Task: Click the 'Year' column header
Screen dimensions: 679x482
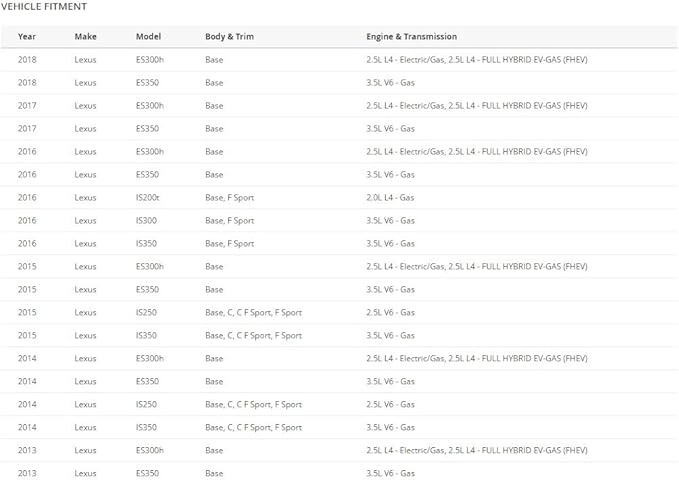Action: [27, 36]
